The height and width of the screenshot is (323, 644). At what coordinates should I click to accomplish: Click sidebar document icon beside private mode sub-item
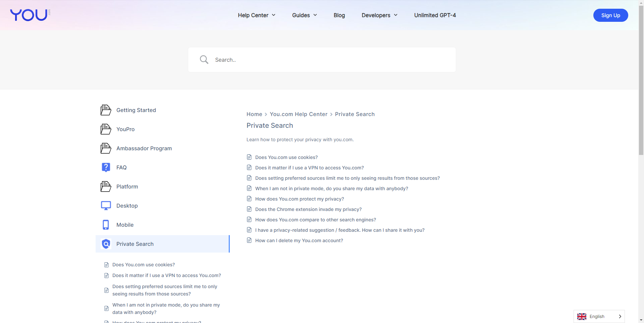point(106,309)
